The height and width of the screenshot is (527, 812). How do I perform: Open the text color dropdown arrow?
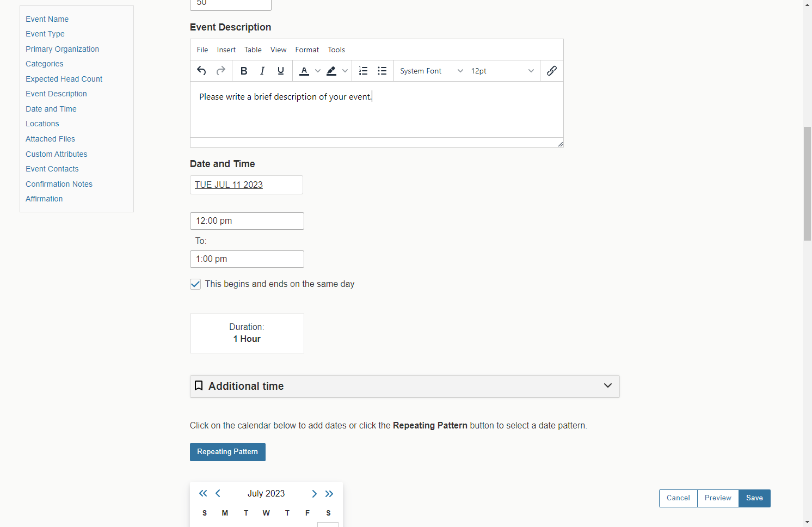pyautogui.click(x=318, y=71)
